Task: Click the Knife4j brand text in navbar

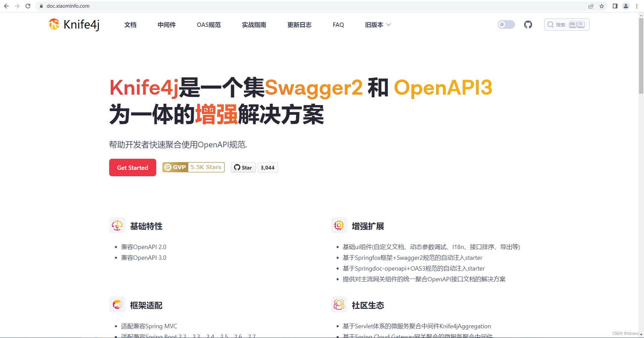Action: (82, 25)
